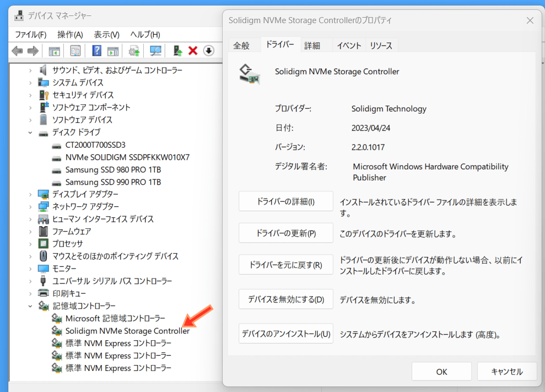Open the 表示(V) menu
Image resolution: width=545 pixels, height=392 pixels.
pos(107,34)
